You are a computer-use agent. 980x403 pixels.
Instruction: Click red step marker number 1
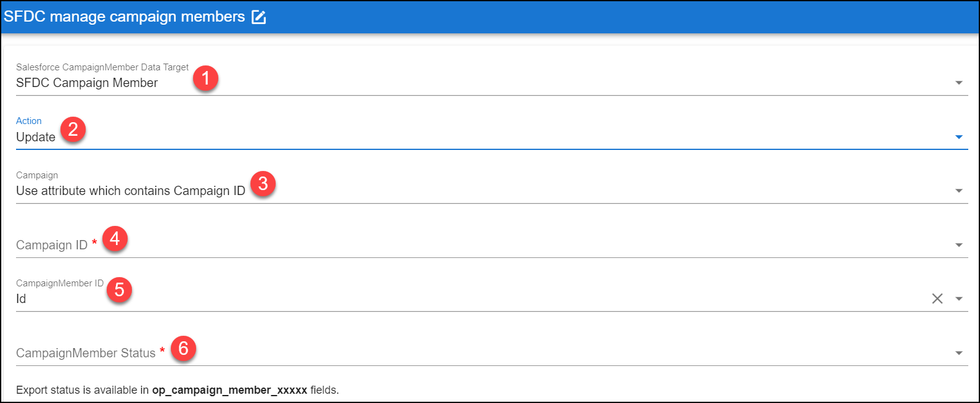[x=205, y=79]
